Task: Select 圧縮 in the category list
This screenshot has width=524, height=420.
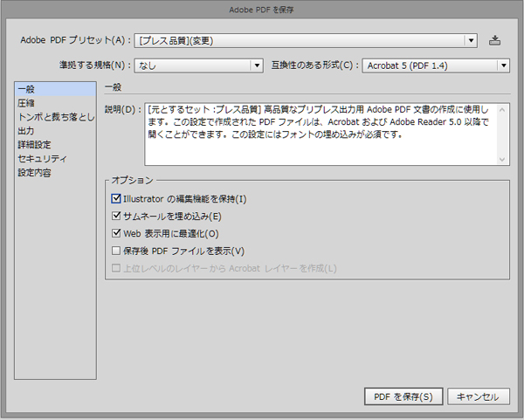Action: click(56, 103)
